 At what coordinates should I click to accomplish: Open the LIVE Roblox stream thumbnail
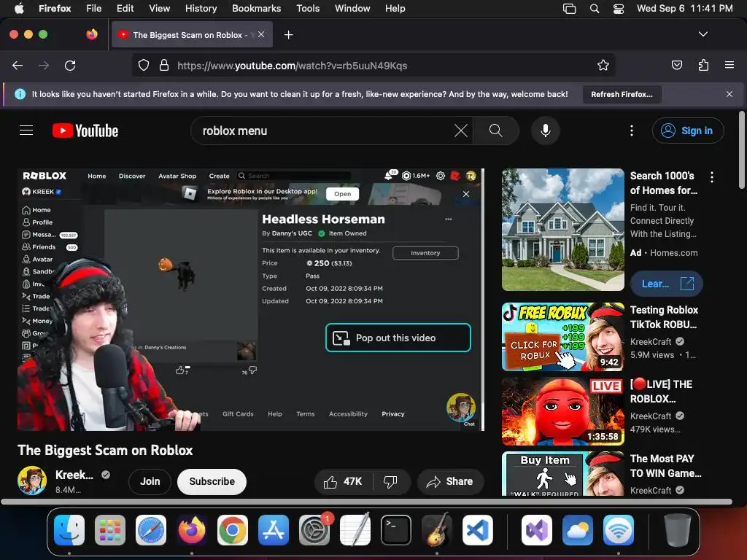(562, 411)
